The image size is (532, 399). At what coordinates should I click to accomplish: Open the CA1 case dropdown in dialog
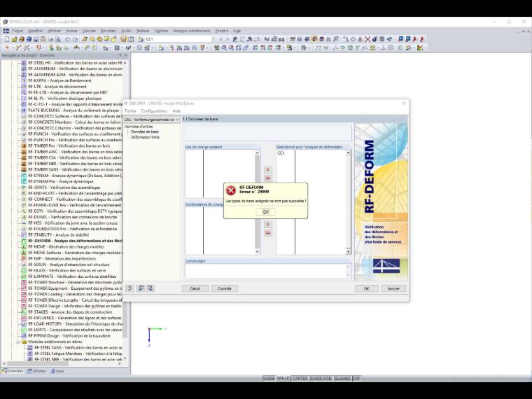point(152,120)
